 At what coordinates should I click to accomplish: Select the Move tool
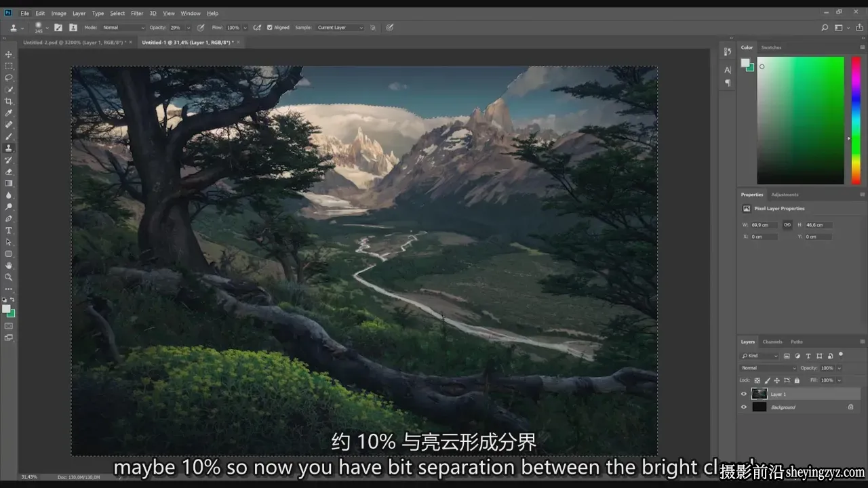(x=9, y=54)
